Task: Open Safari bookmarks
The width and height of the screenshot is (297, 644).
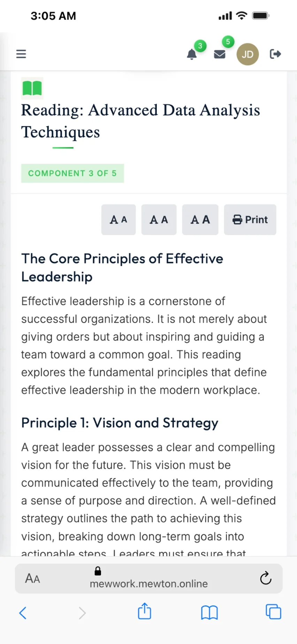Action: pos(209,613)
